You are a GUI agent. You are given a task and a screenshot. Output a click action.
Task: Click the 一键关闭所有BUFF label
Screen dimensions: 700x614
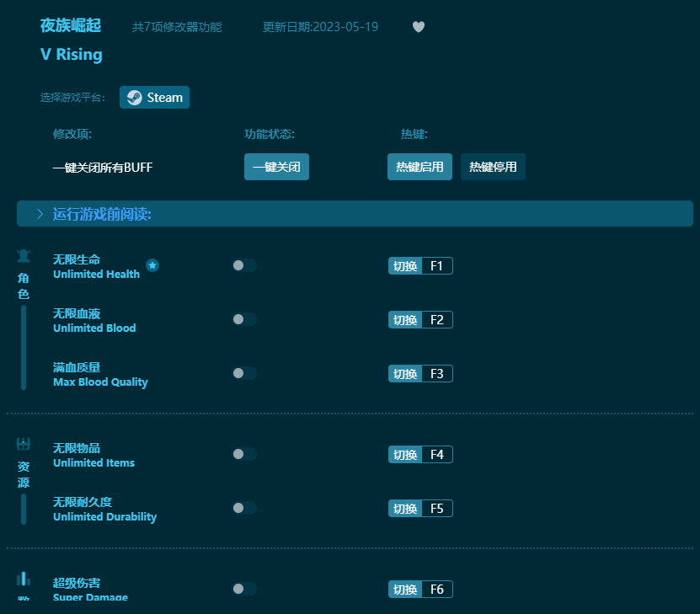click(x=103, y=168)
